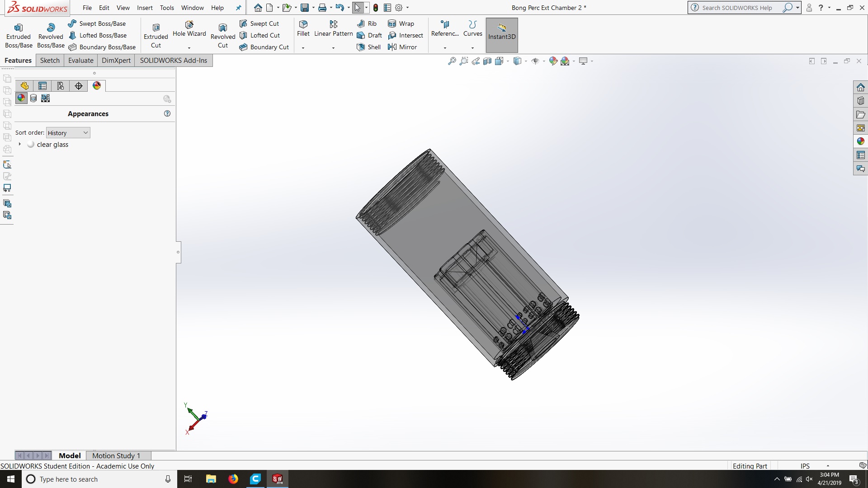Select the Mirror tool

(402, 47)
